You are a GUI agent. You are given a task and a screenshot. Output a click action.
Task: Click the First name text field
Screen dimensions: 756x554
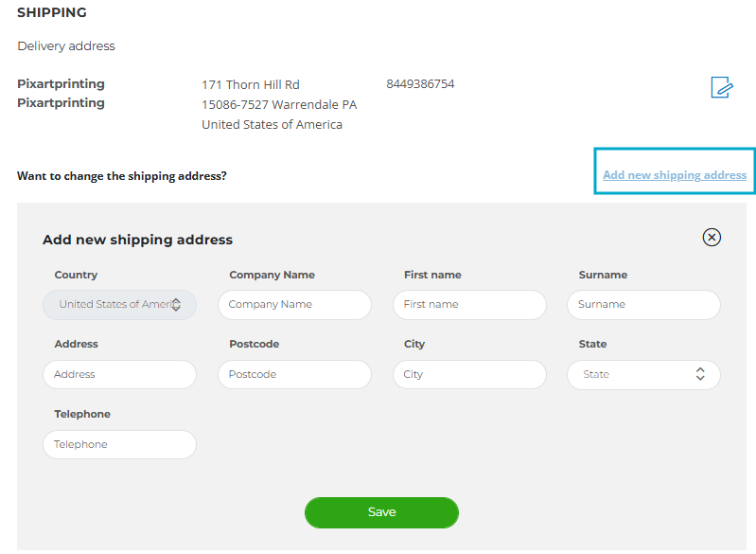tap(469, 305)
